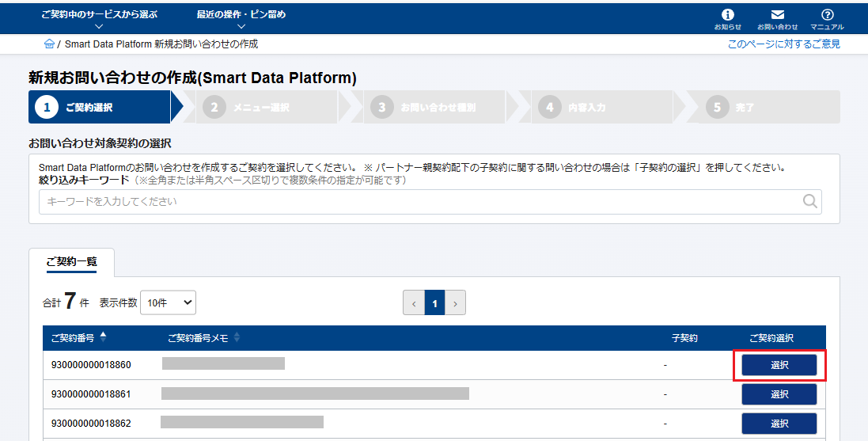Viewport: 868px width, 441px height.
Task: Click the 合計 7 件 count text
Action: tap(66, 302)
